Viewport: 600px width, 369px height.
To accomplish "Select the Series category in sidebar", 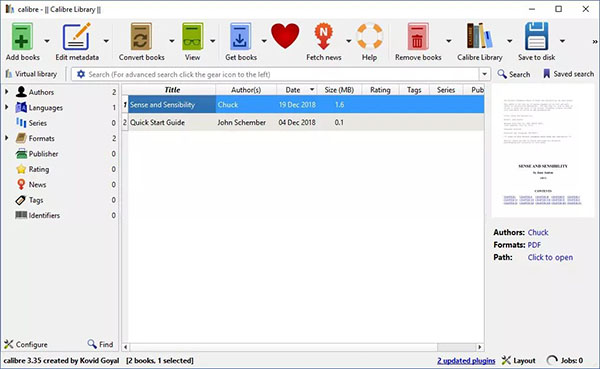I will click(x=38, y=123).
